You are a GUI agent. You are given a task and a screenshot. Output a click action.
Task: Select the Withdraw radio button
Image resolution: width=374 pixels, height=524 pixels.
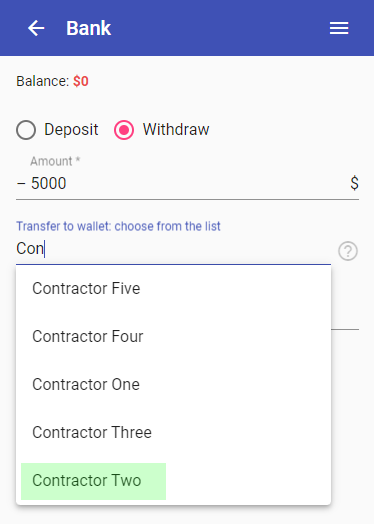pyautogui.click(x=124, y=130)
